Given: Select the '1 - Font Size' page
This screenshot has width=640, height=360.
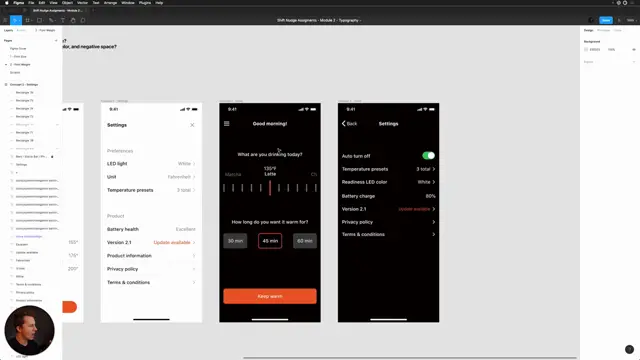Looking at the screenshot, I should [x=18, y=56].
